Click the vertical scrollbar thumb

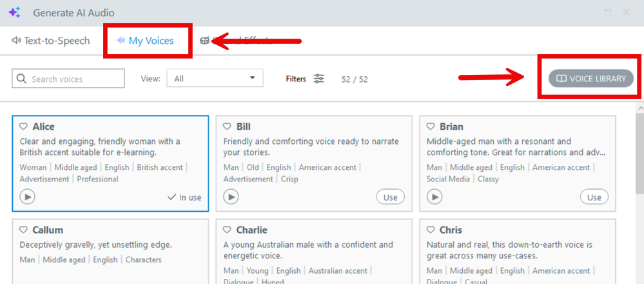(x=639, y=153)
